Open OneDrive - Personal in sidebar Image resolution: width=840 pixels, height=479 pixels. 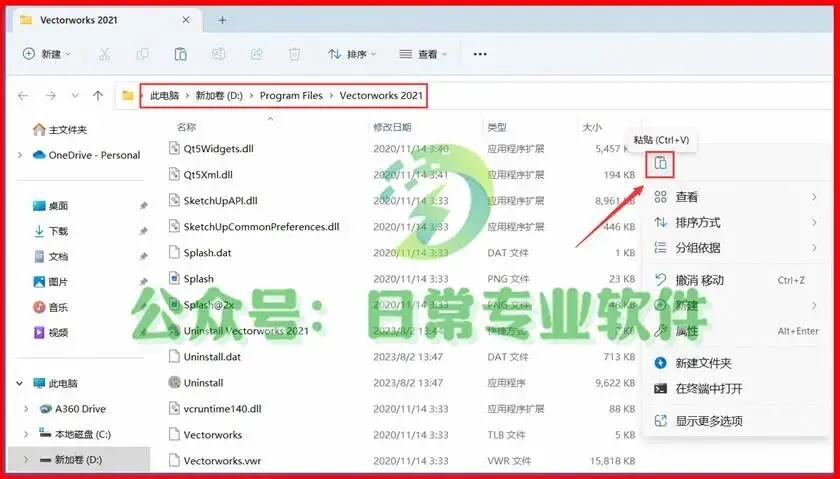tap(87, 155)
